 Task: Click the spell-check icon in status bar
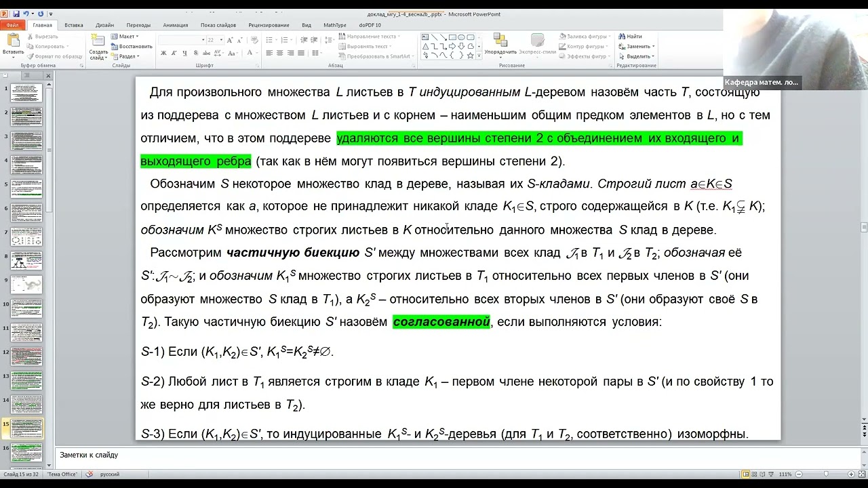tap(89, 474)
